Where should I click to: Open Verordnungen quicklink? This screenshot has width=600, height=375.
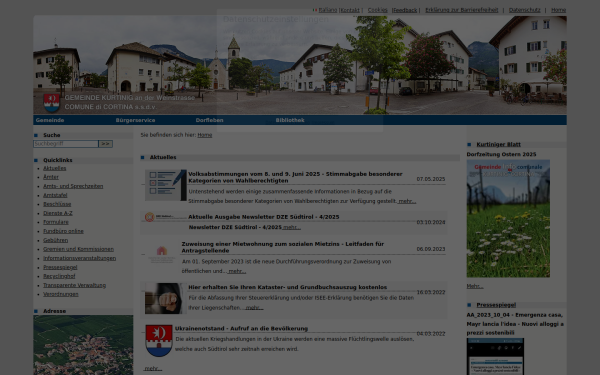point(61,294)
